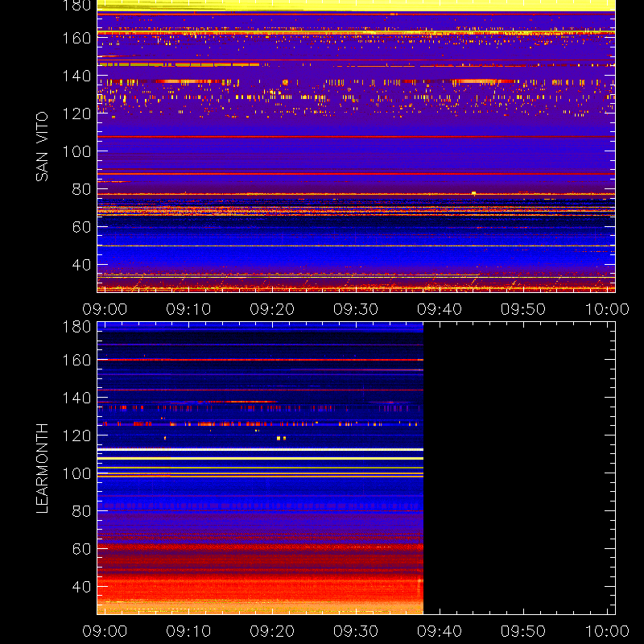Choose the 09:00 time label under Learmonth plot
Viewport: 644px width, 644px height.
pos(105,631)
